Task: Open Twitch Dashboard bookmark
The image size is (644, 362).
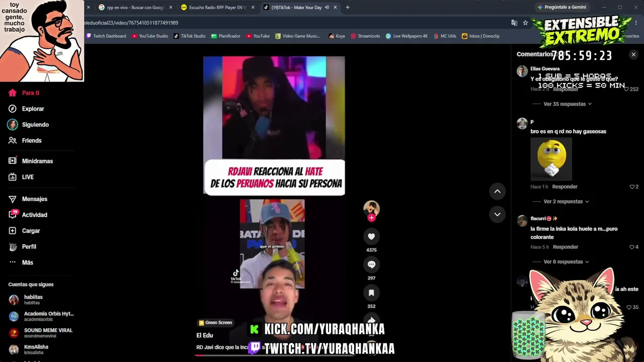Action: pos(106,36)
